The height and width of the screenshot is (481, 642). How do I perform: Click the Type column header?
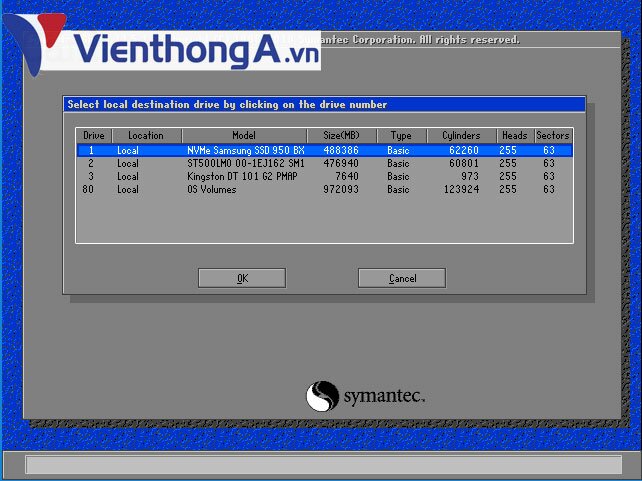401,135
